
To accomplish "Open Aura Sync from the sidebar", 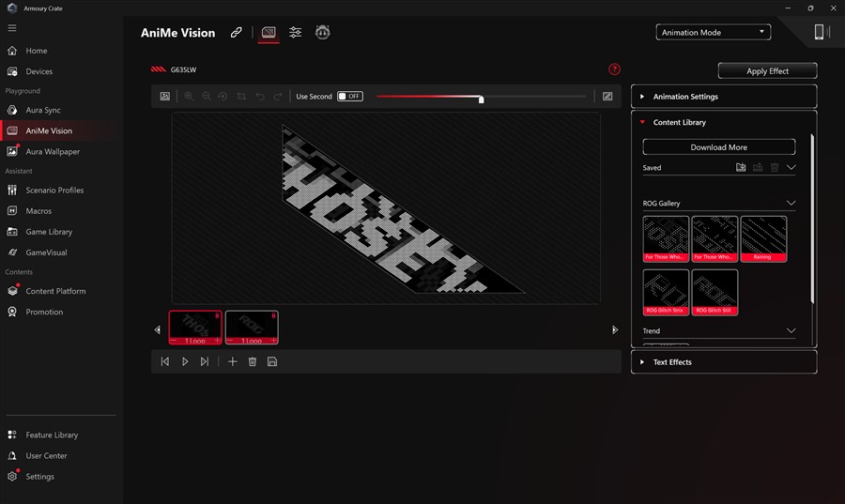I will point(43,111).
